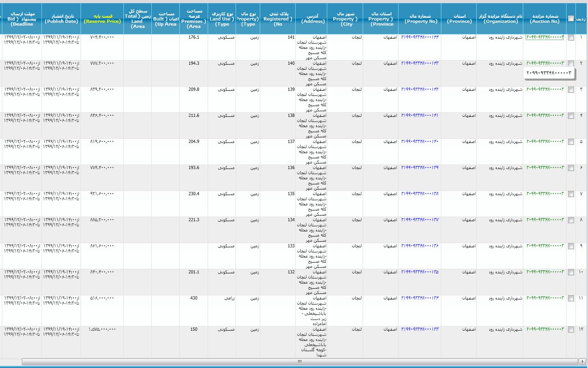This screenshot has width=588, height=368.
Task: Click the horizontal scrollbar right arrow button
Action: 582,361
